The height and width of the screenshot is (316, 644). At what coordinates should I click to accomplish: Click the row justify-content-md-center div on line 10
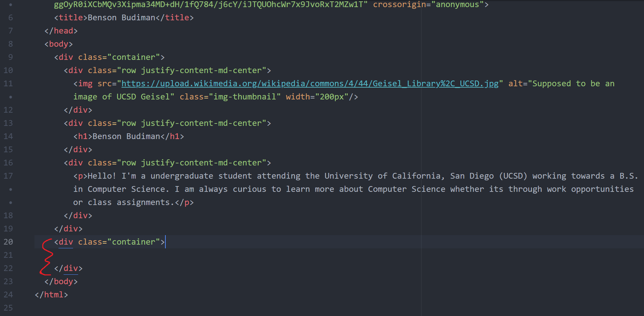pyautogui.click(x=167, y=70)
